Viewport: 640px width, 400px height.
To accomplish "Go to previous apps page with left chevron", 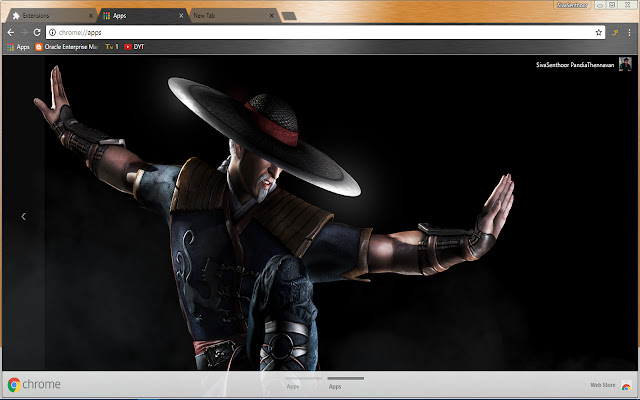I will [24, 216].
